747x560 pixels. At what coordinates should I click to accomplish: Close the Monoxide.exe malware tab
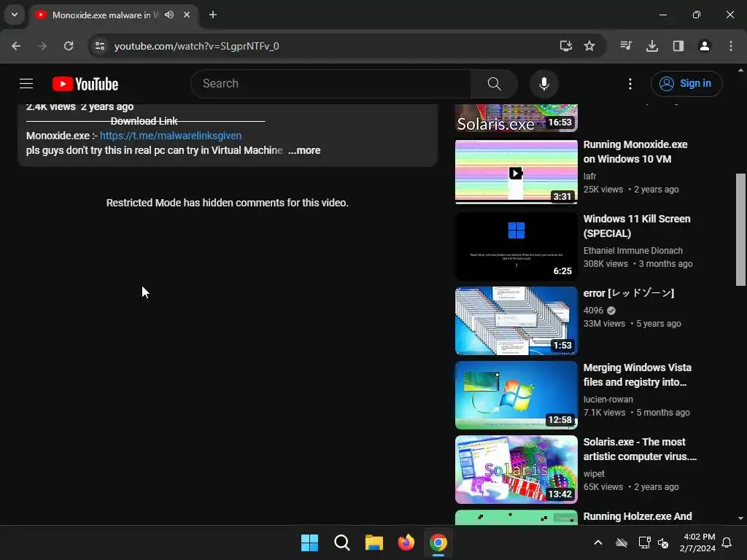[x=187, y=15]
